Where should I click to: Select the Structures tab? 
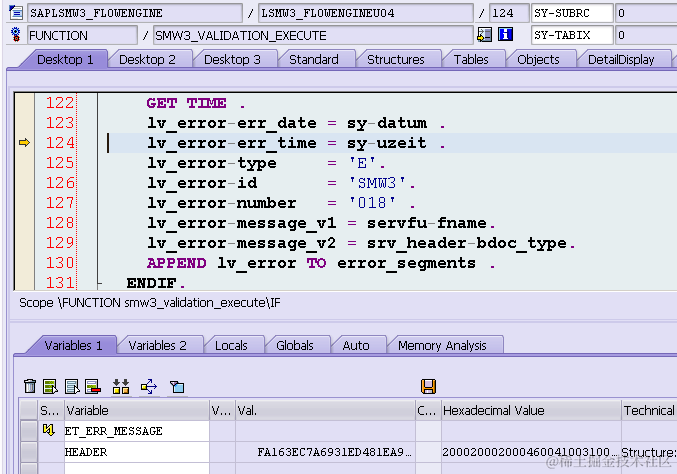(396, 60)
